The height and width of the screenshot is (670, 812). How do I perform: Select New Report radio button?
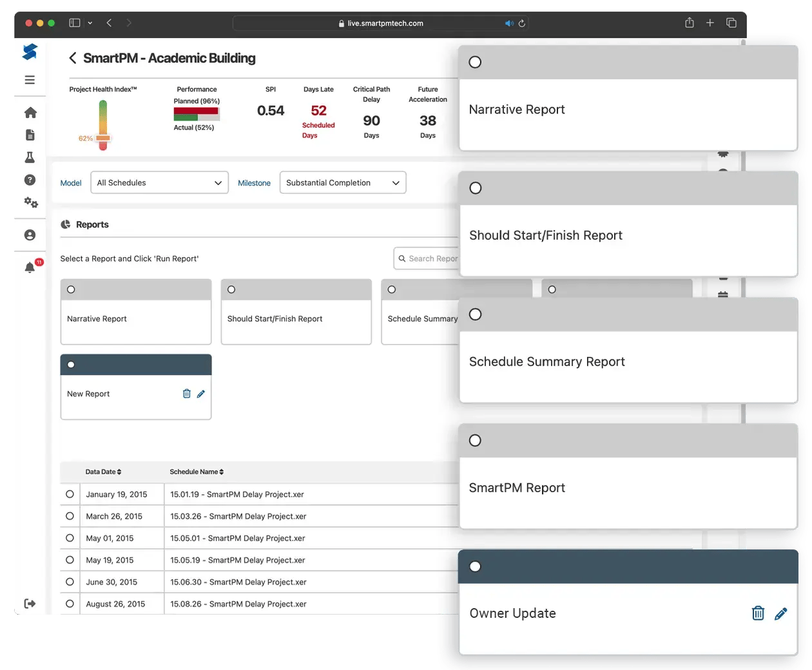pyautogui.click(x=71, y=365)
